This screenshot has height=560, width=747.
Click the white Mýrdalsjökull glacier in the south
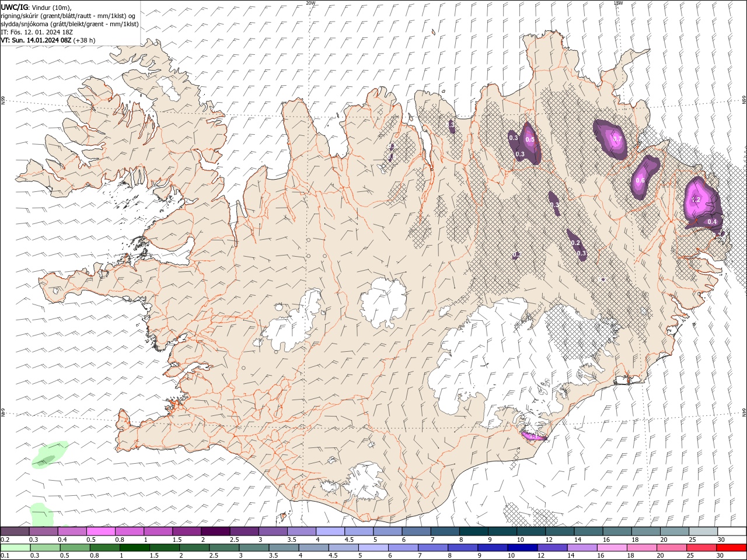pyautogui.click(x=366, y=482)
